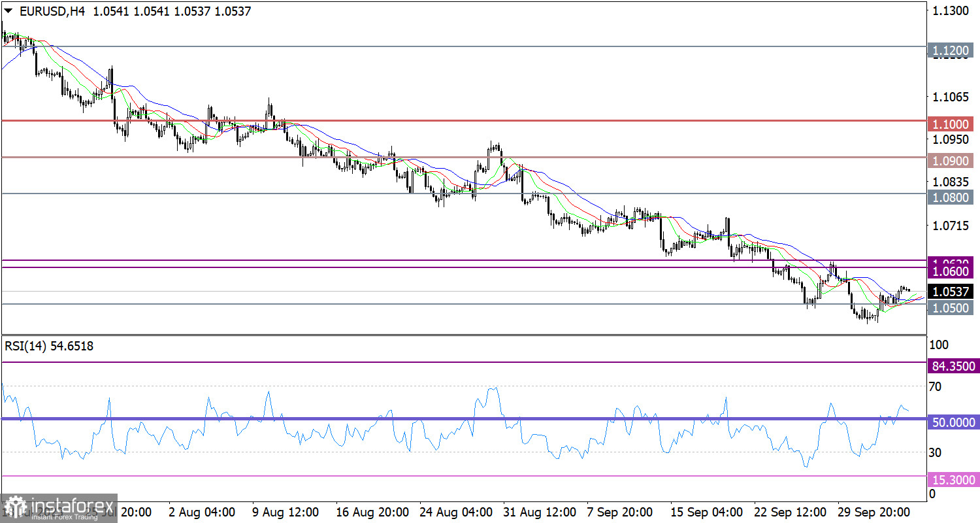Click the gray horizontal line at 1.1200

tap(464, 46)
